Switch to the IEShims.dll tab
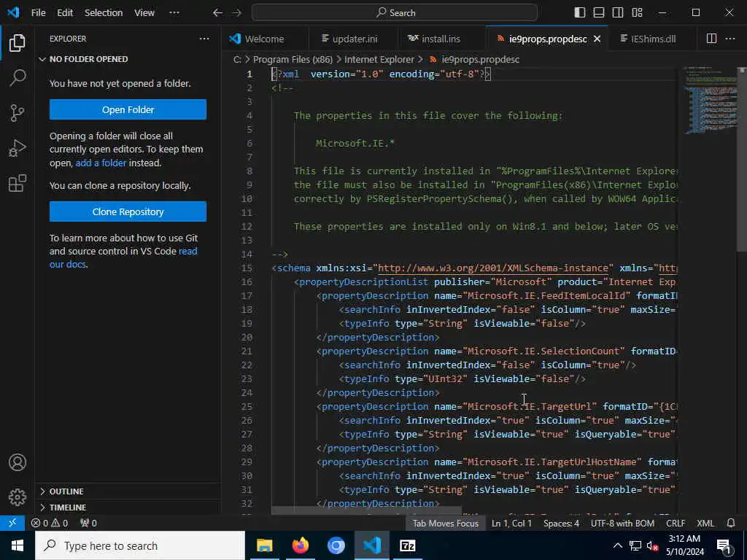 pyautogui.click(x=653, y=39)
